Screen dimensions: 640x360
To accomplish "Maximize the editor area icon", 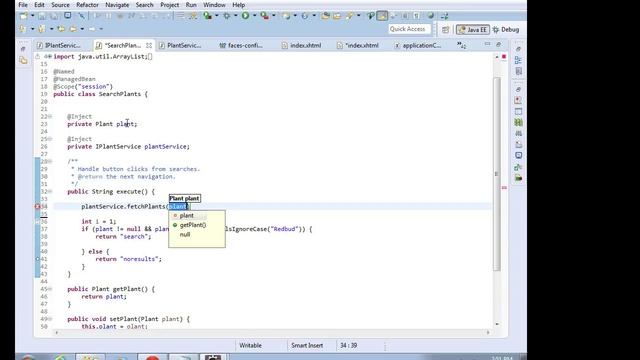I will point(498,44).
